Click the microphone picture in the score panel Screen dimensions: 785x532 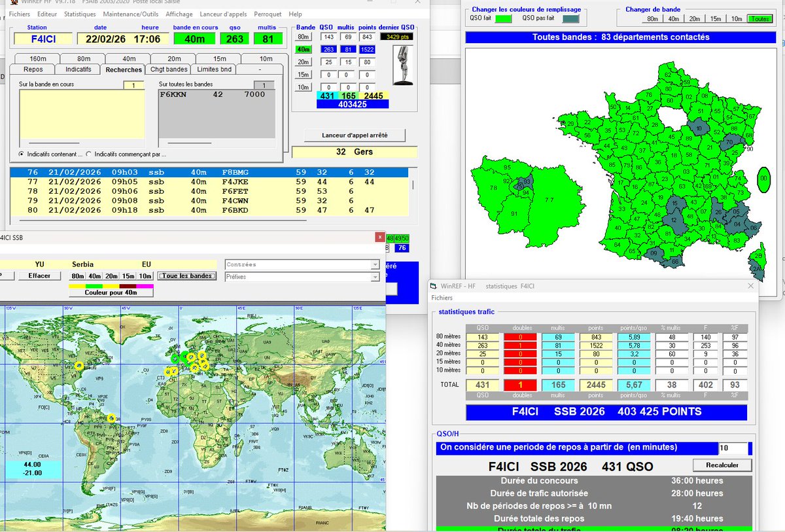tap(403, 64)
